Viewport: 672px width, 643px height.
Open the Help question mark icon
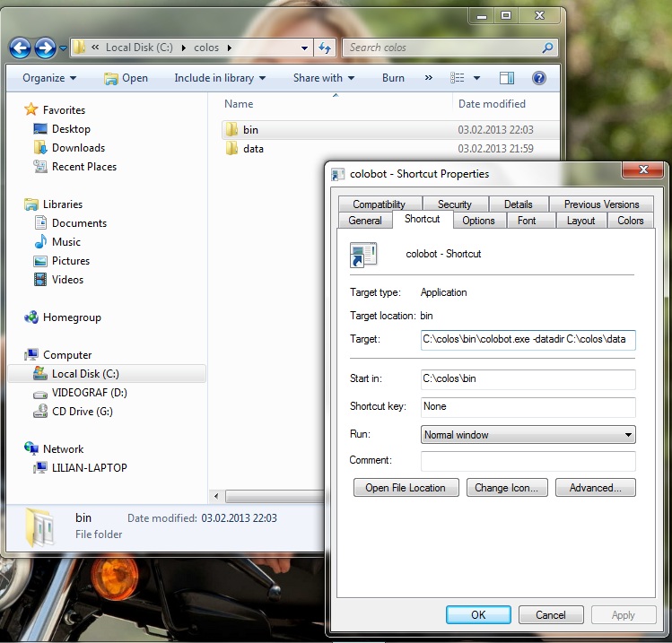[539, 78]
